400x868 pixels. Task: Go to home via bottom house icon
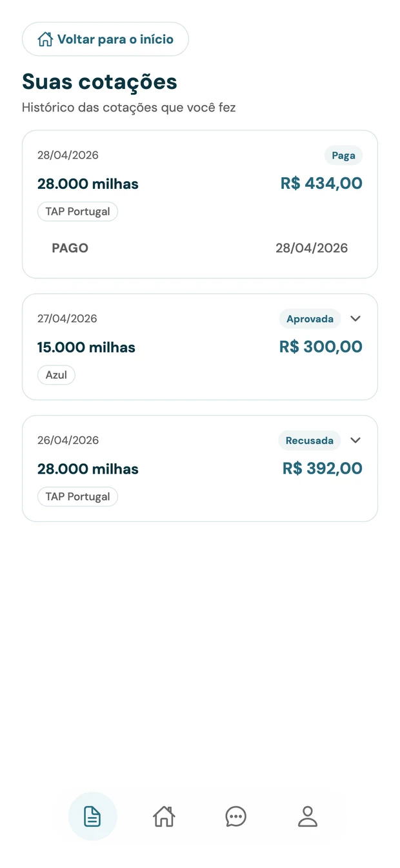164,816
